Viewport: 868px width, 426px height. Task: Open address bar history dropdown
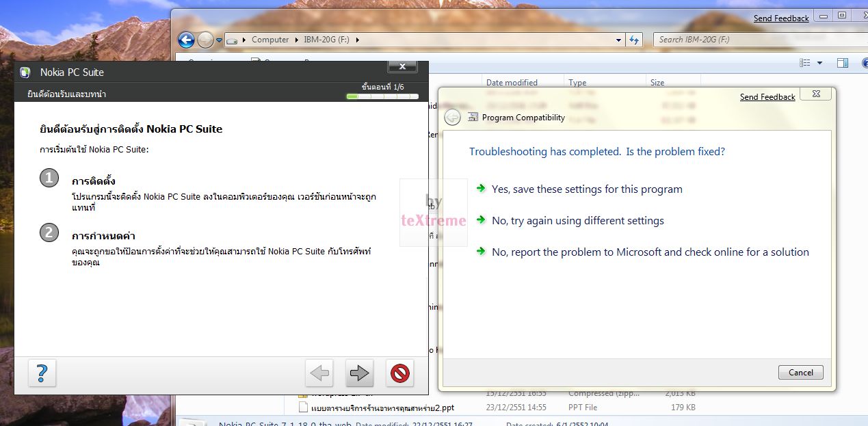618,40
